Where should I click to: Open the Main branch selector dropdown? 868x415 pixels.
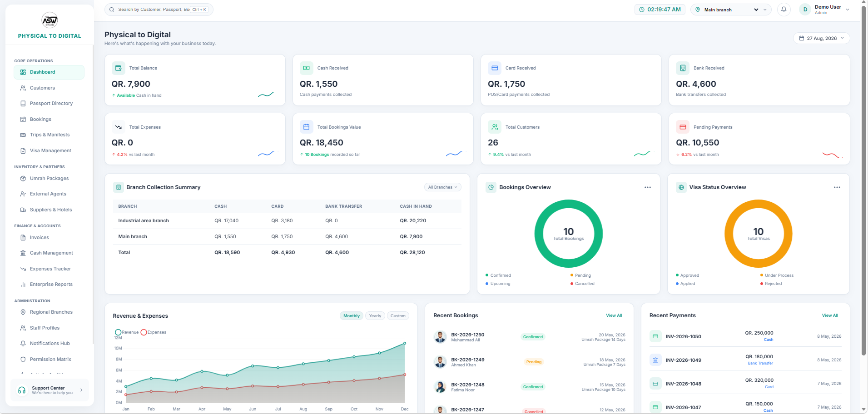pyautogui.click(x=731, y=10)
